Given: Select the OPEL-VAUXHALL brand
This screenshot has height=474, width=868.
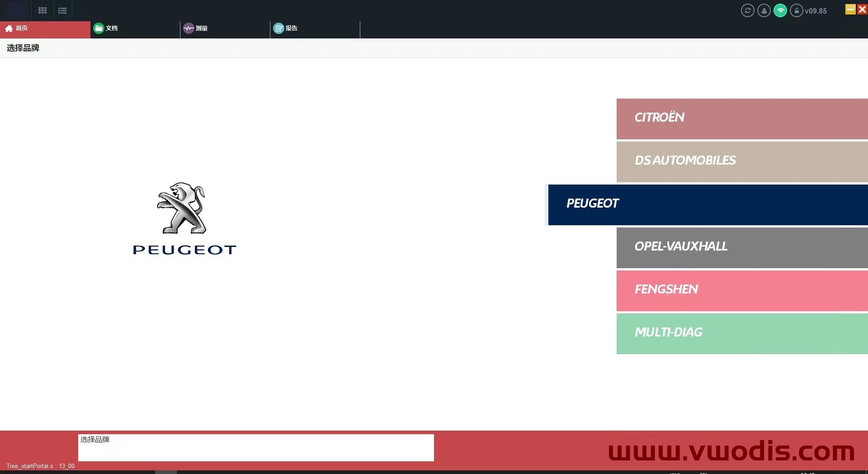Looking at the screenshot, I should click(742, 247).
